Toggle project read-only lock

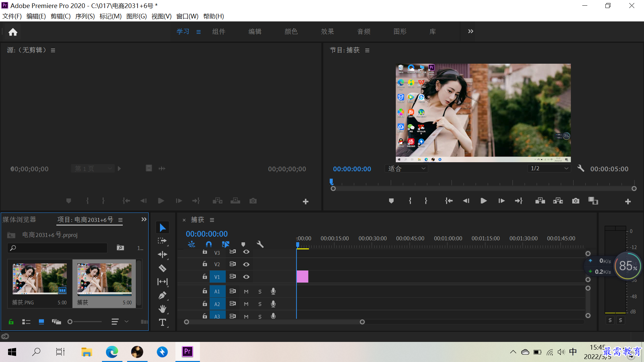pyautogui.click(x=11, y=322)
